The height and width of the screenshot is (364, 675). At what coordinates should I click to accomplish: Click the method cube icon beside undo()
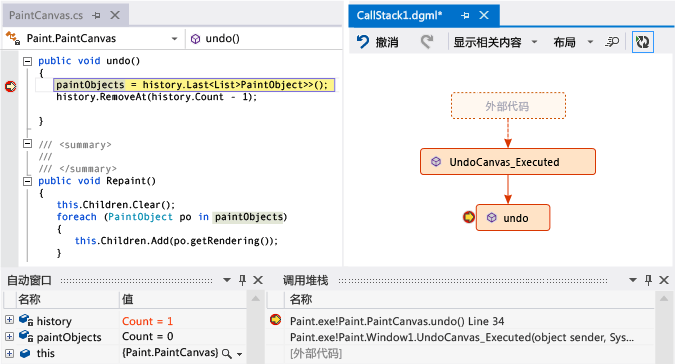click(195, 39)
